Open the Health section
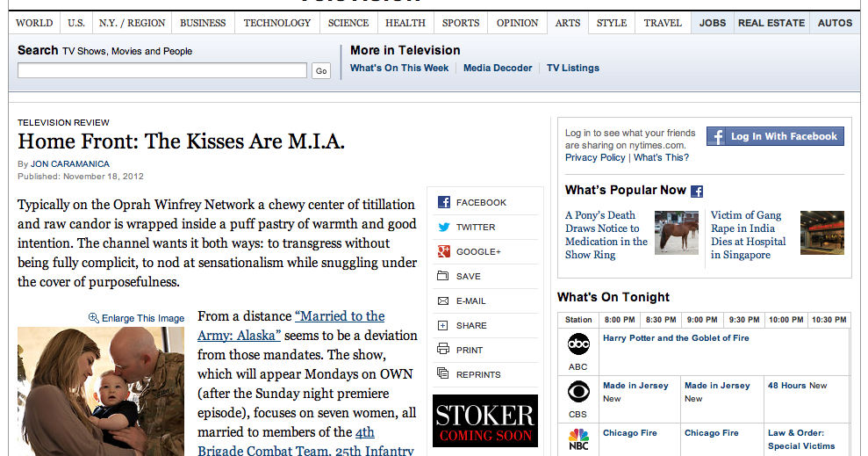Viewport: 868px width, 456px height. (x=405, y=23)
